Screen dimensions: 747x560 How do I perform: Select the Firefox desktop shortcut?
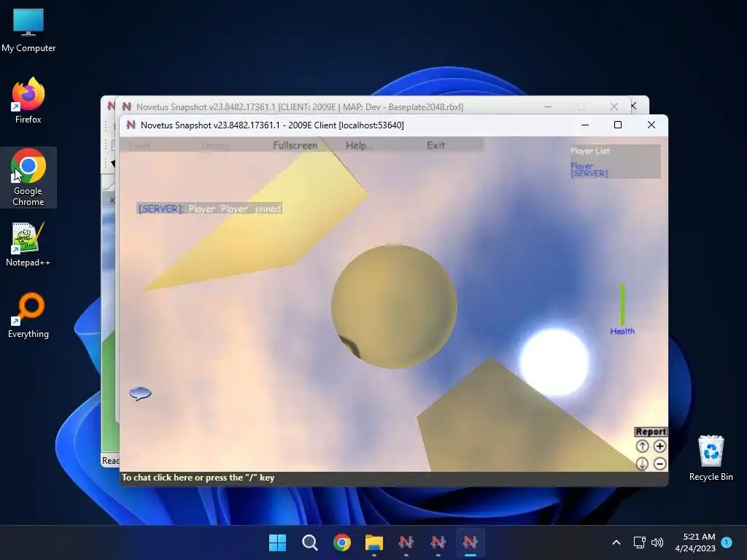[28, 101]
